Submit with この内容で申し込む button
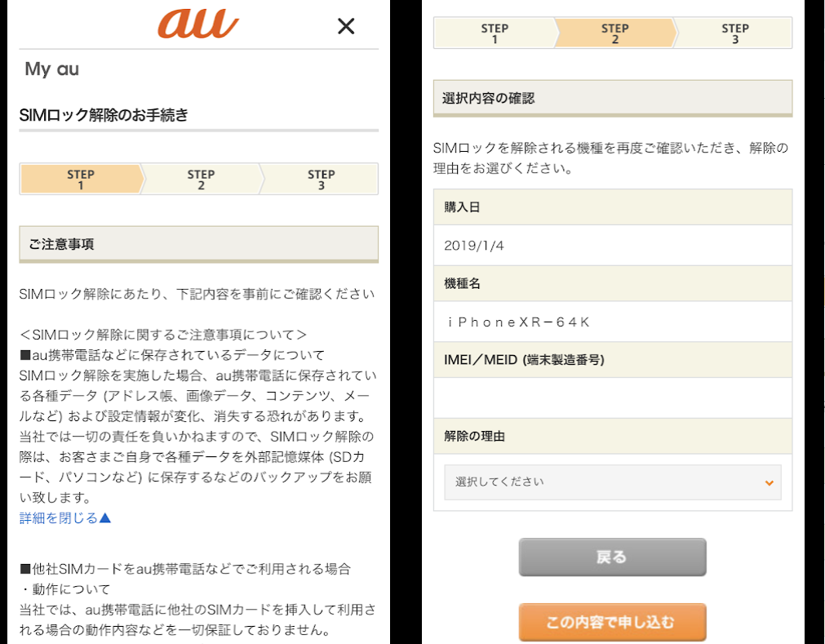Viewport: 825px width, 644px height. [613, 622]
